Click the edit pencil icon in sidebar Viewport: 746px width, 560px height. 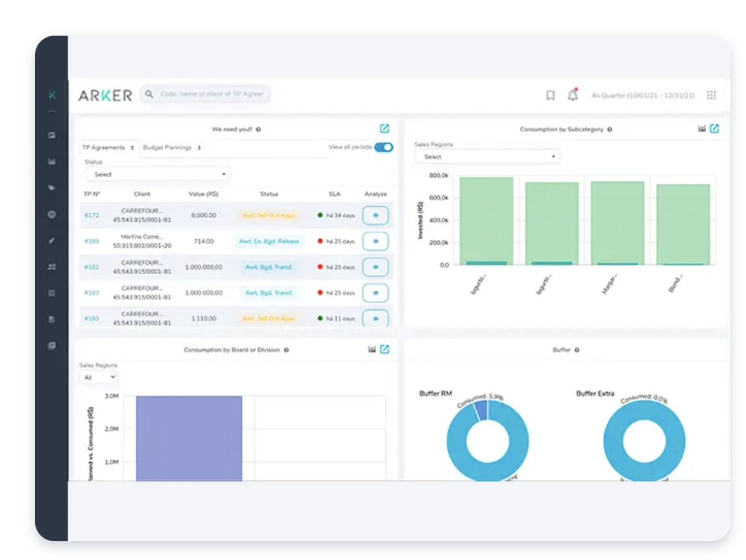click(52, 239)
